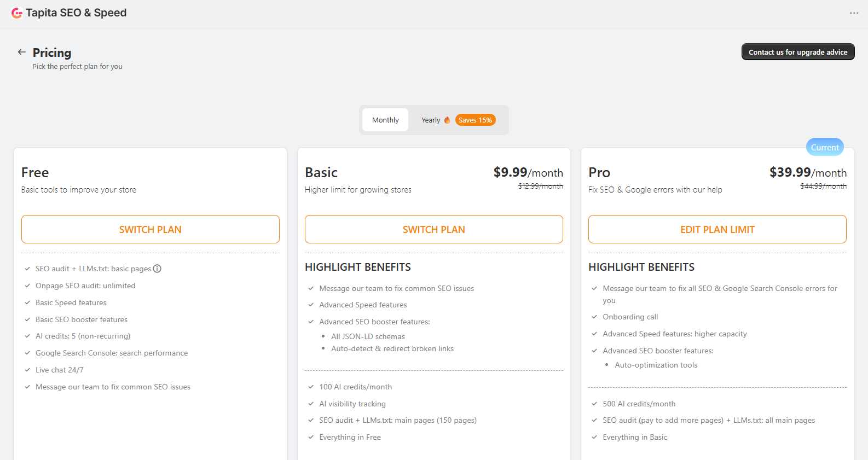Click the Saves 15% badge

pos(475,120)
